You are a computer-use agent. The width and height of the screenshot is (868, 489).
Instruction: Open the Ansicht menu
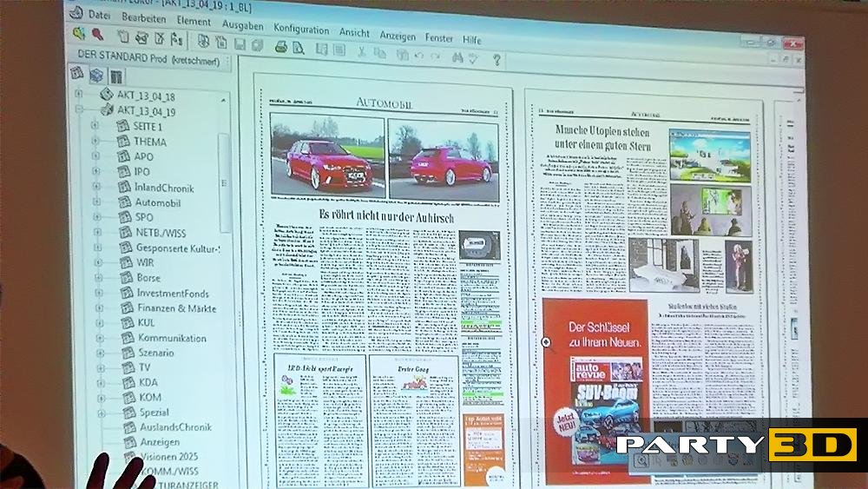[x=354, y=33]
